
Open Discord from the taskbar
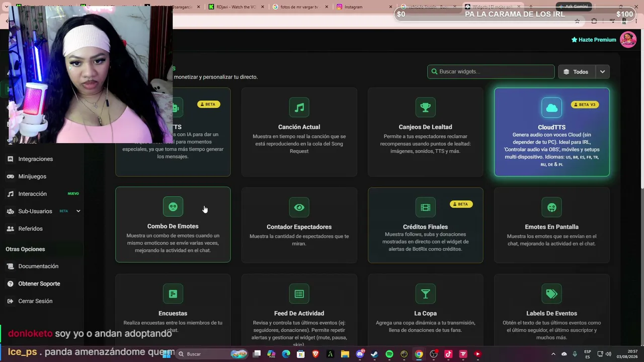(360, 354)
